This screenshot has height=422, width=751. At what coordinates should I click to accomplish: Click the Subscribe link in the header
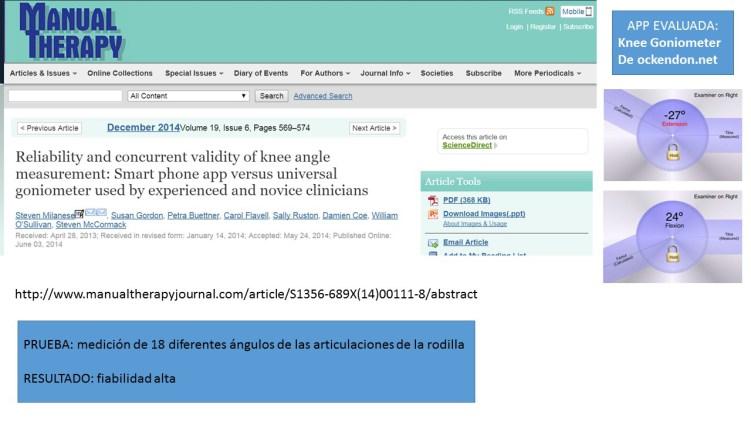578,27
